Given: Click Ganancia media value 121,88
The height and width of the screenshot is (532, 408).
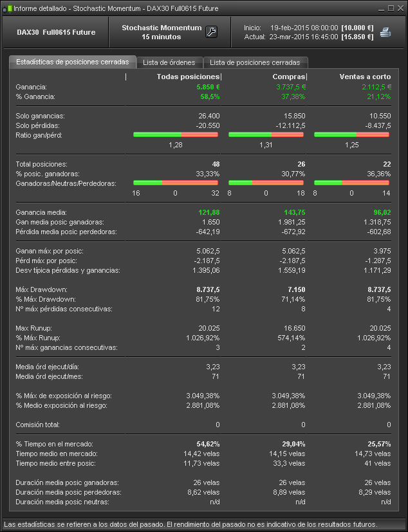Looking at the screenshot, I should tap(209, 212).
